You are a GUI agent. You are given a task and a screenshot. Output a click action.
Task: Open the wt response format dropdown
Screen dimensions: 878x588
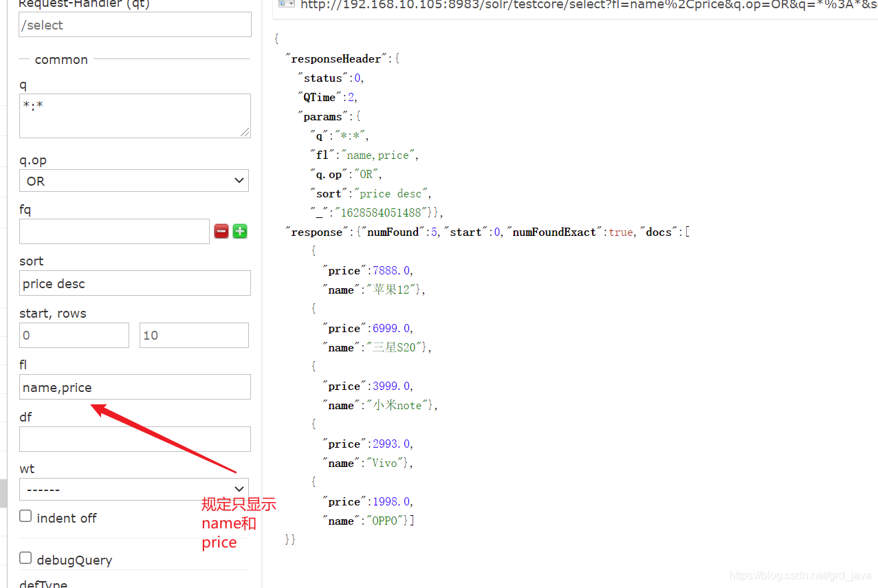tap(134, 489)
